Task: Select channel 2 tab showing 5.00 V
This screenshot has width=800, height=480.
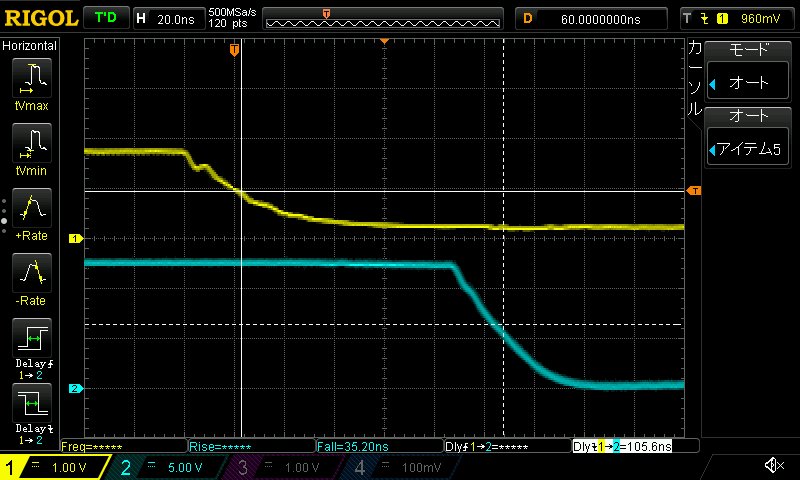Action: [x=166, y=467]
